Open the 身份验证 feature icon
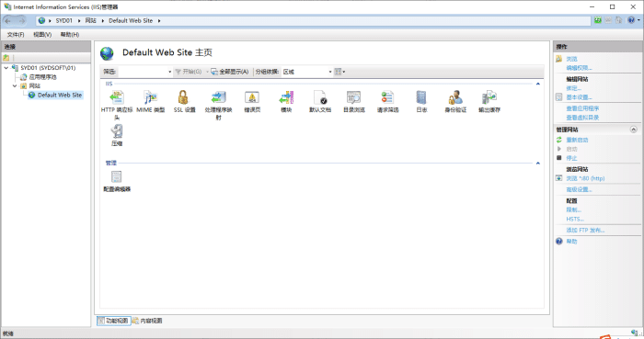This screenshot has height=339, width=644. (455, 102)
